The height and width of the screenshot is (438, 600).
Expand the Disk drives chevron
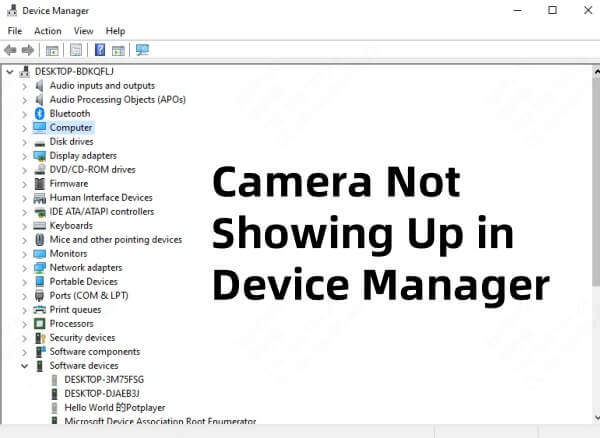(24, 142)
